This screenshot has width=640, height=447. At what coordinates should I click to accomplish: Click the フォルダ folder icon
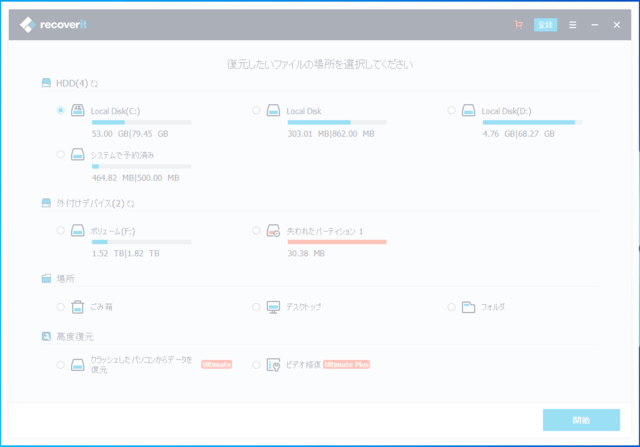point(468,307)
